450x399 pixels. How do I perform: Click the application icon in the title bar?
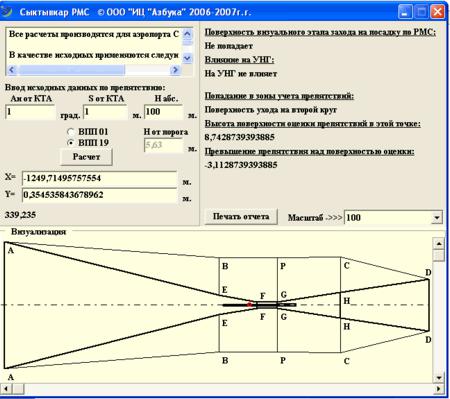click(x=6, y=12)
